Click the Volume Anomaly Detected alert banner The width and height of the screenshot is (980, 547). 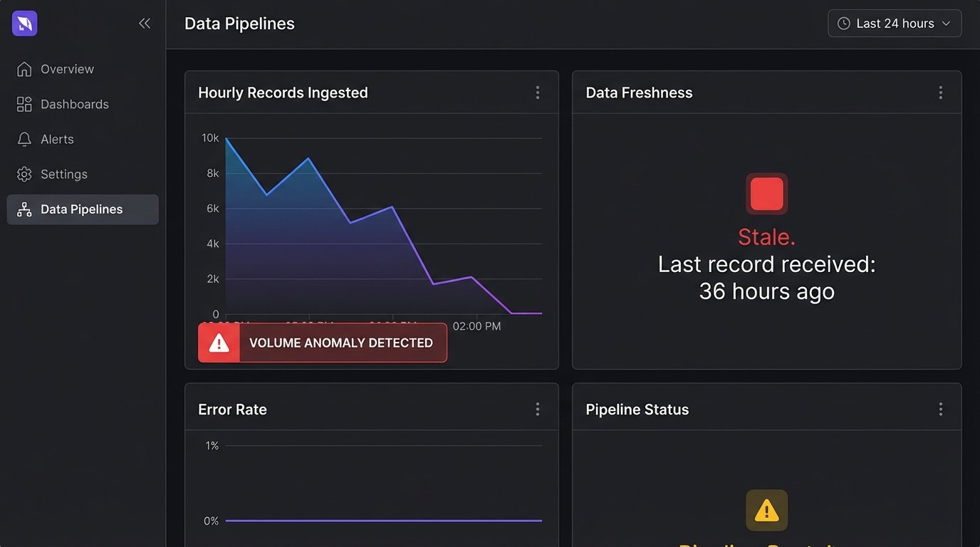tap(323, 343)
